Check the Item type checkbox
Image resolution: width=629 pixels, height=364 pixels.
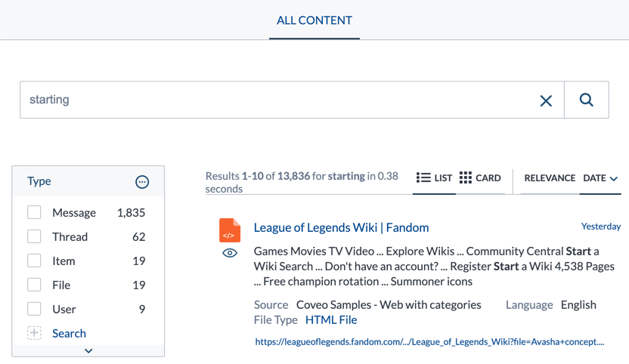34,261
